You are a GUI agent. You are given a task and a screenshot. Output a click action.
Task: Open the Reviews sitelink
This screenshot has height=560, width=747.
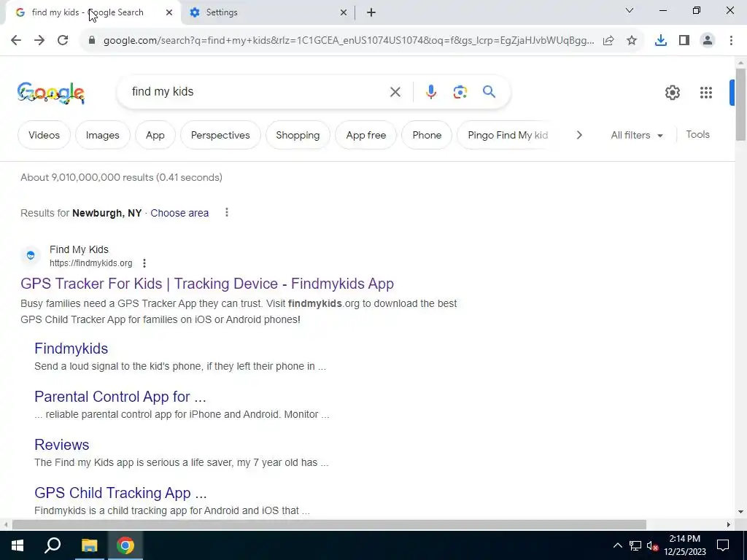coord(62,445)
